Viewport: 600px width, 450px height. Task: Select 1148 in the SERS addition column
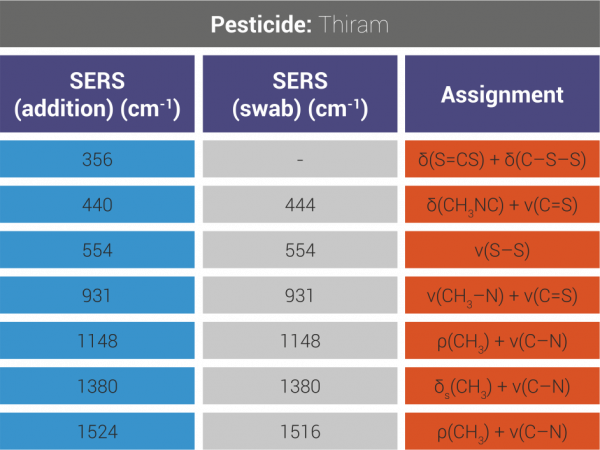(97, 341)
